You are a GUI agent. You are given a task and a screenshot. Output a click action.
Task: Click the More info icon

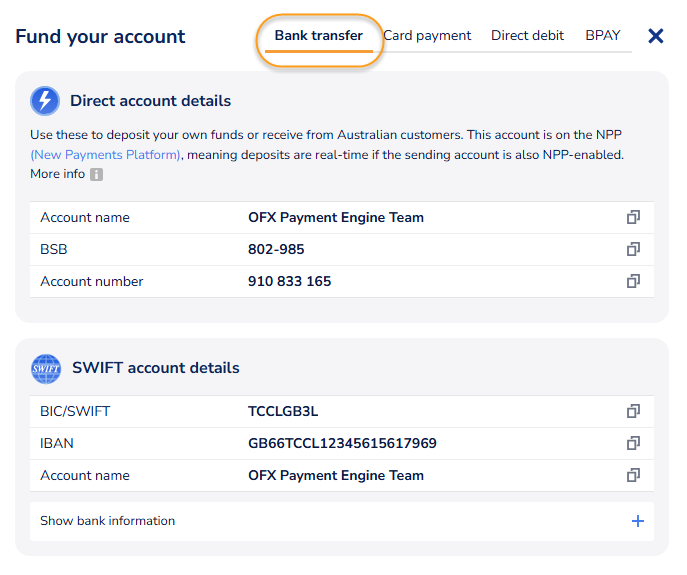(x=97, y=175)
